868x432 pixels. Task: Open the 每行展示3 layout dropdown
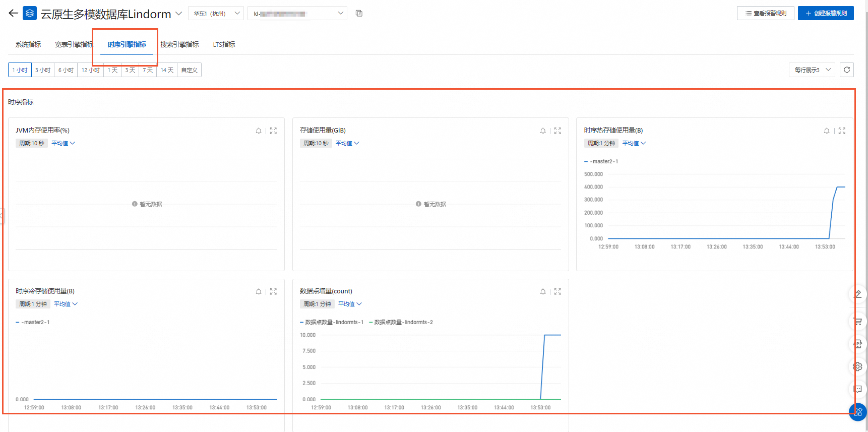click(x=812, y=70)
